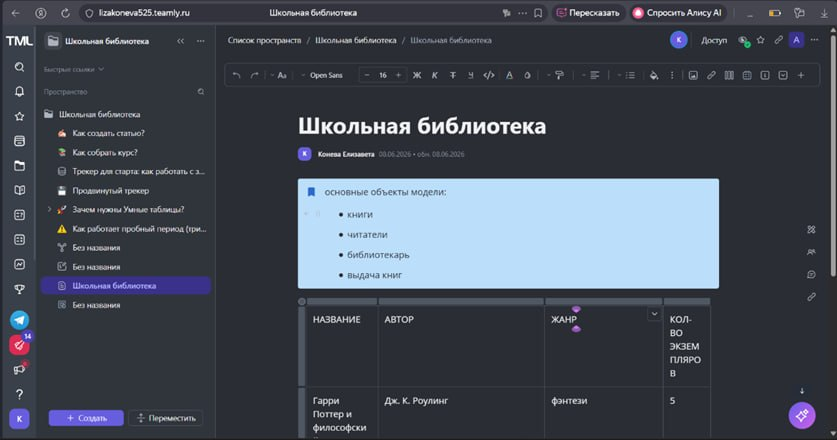Expand Зачем нужны Умные таблицы? tree item
This screenshot has height=440, width=837.
coord(49,209)
